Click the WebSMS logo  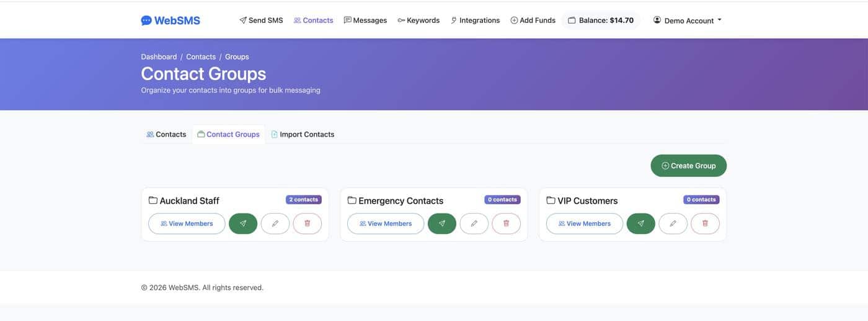tap(170, 20)
